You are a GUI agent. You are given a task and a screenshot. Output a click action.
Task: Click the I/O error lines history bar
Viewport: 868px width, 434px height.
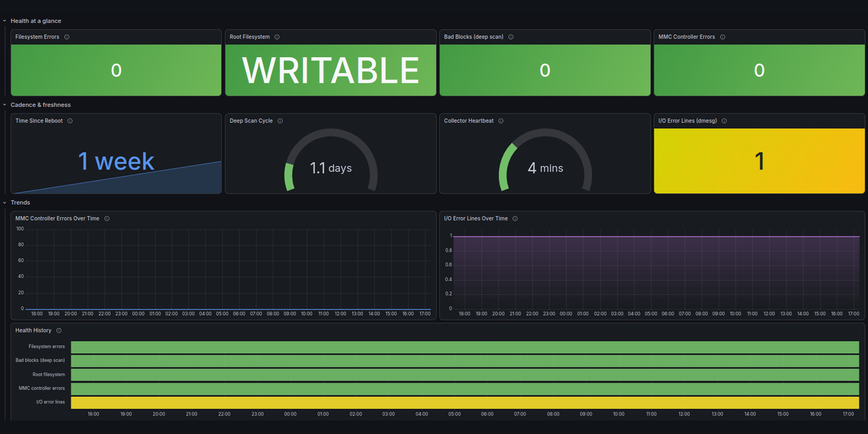[465, 402]
